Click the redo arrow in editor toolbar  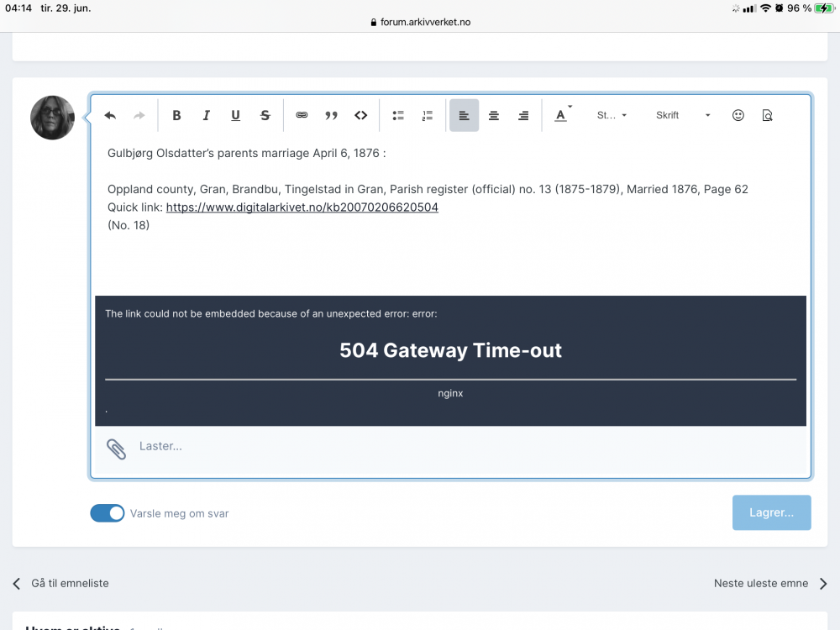[139, 115]
